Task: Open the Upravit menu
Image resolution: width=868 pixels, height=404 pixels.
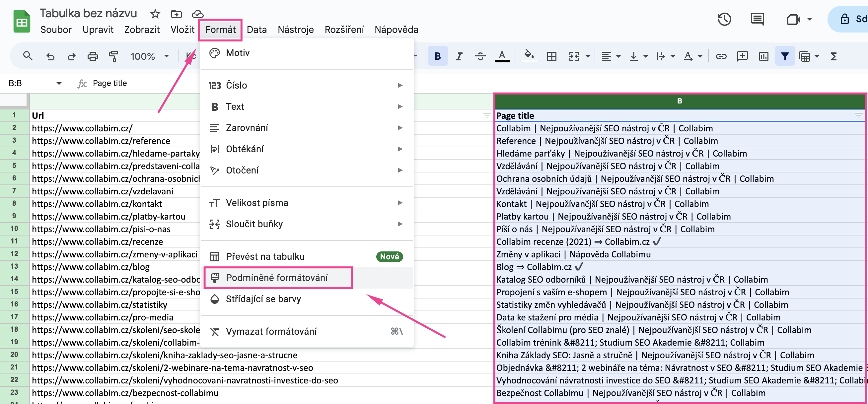Action: tap(98, 30)
